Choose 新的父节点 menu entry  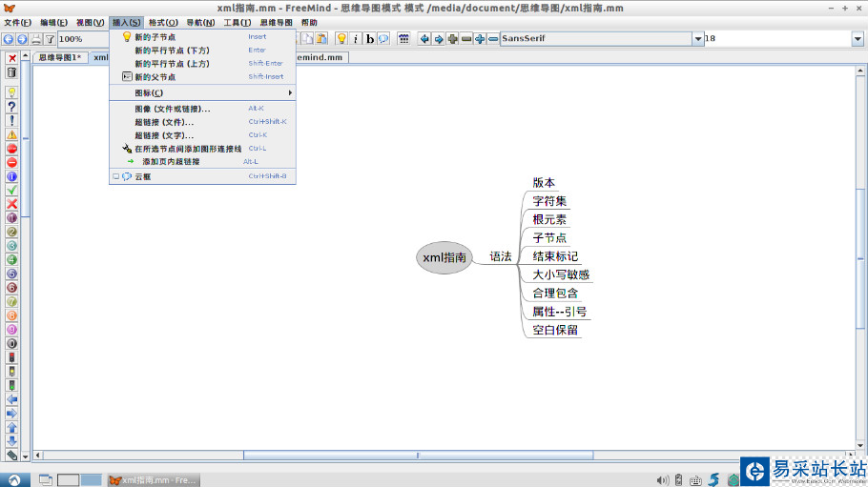202,77
